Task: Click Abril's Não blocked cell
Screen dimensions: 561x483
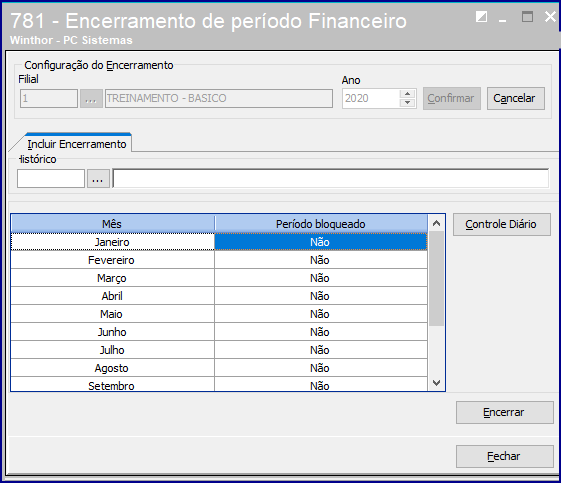Action: 321,296
